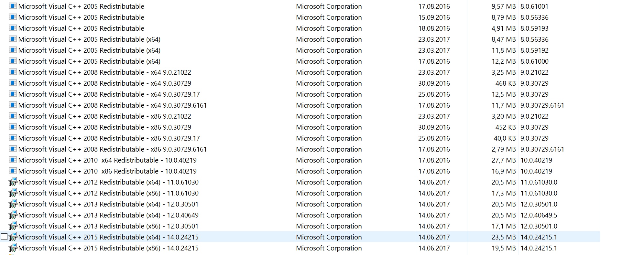The height and width of the screenshot is (255, 644).
Task: Select the name 'Microsoft Visual C++ 2013 Redistributable (x86) - 12.0.30501'
Action: (108, 226)
